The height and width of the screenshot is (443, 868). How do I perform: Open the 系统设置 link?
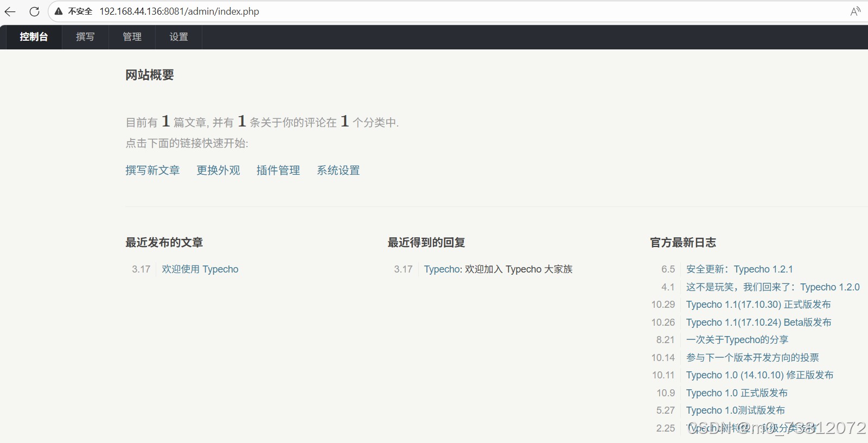coord(339,170)
